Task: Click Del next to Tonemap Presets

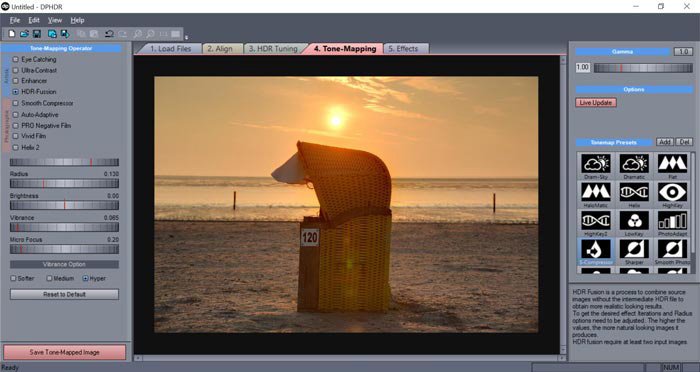Action: click(684, 142)
